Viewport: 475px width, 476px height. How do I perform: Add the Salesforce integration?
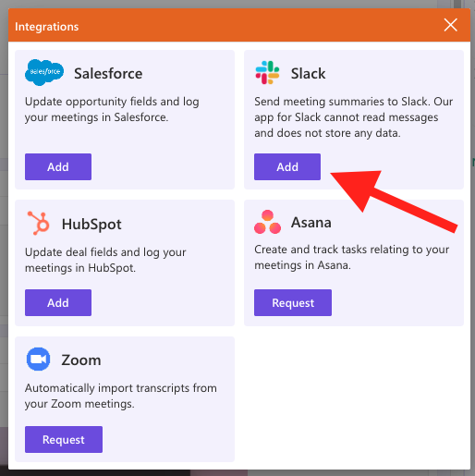point(58,166)
